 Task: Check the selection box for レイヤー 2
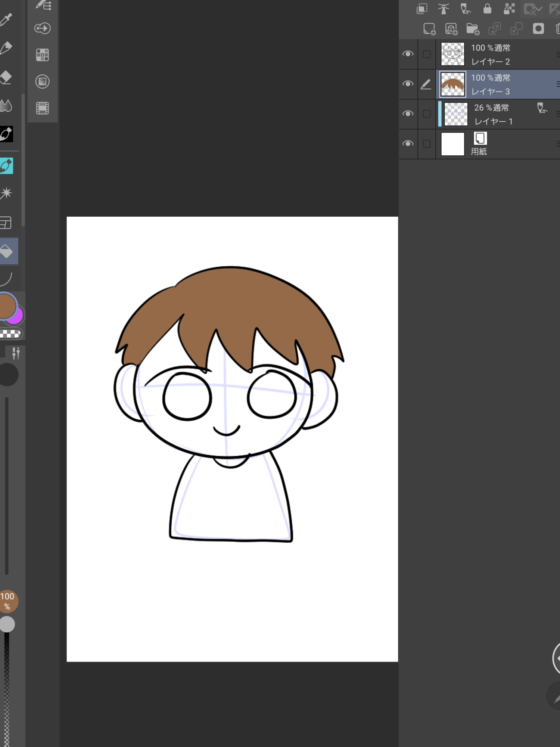click(x=427, y=54)
